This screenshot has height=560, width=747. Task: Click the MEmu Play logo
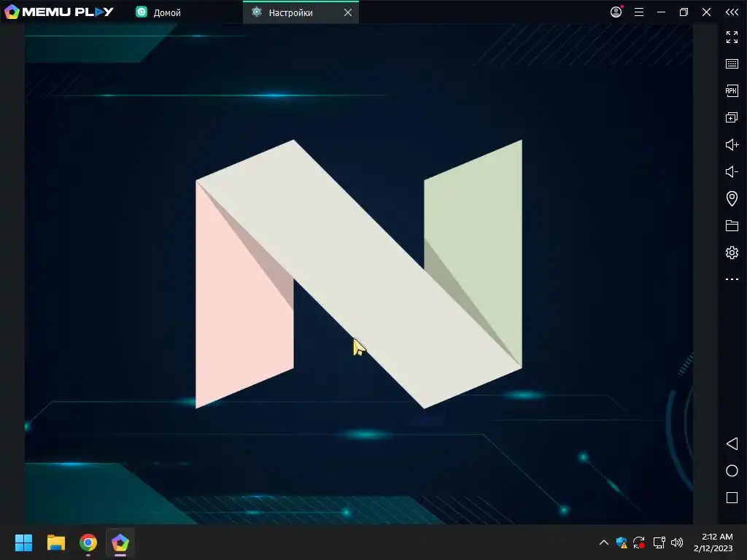pyautogui.click(x=59, y=12)
